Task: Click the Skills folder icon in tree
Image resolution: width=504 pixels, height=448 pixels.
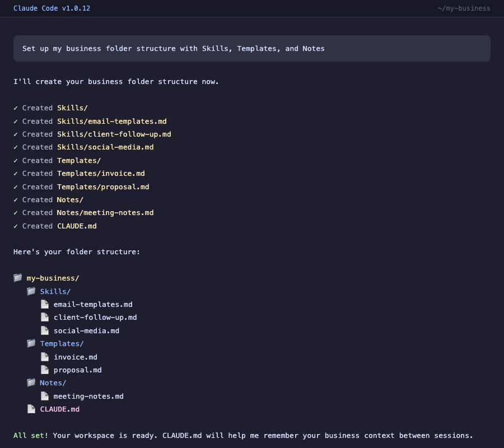Action: [31, 291]
